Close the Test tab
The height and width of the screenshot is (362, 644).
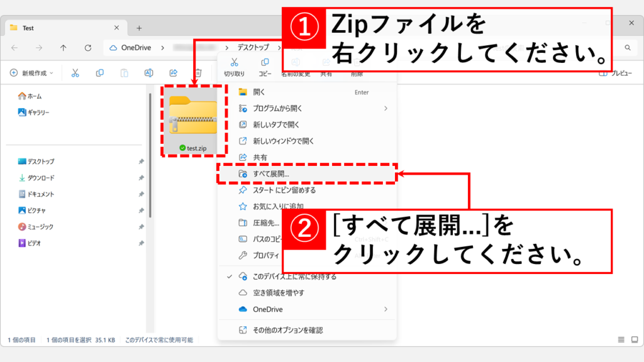116,28
